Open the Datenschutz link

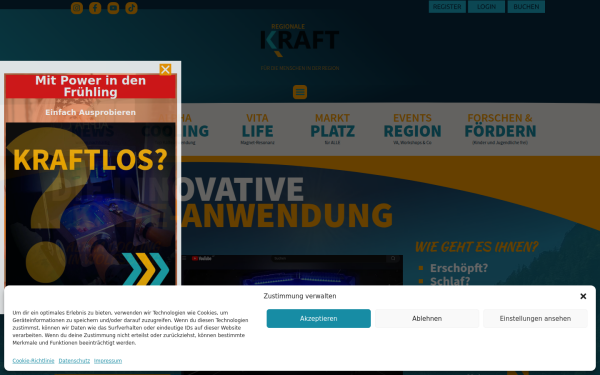tap(74, 360)
